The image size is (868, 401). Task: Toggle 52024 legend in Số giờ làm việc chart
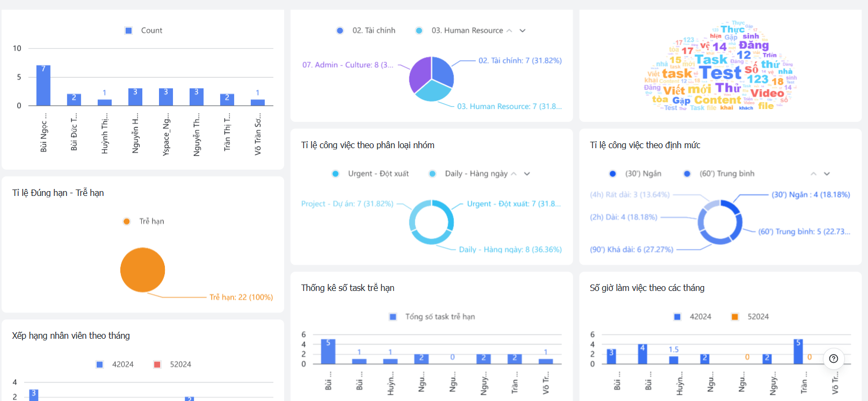click(x=750, y=317)
